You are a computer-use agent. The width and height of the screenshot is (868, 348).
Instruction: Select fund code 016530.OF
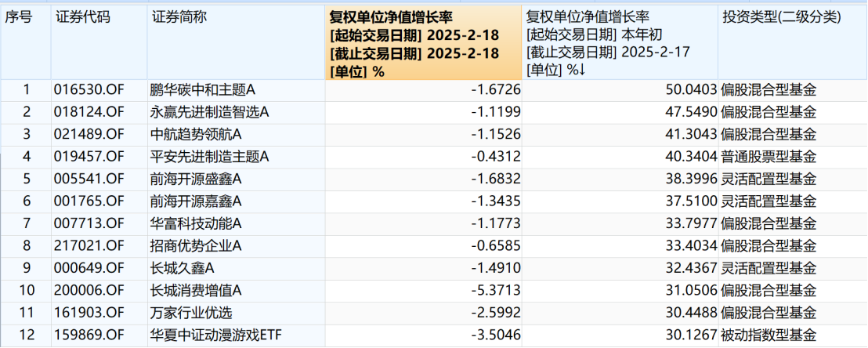tap(89, 90)
